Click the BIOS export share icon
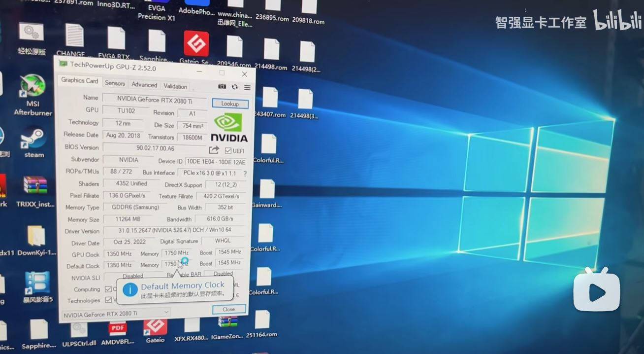Viewport: 644px width, 354px height. (214, 150)
